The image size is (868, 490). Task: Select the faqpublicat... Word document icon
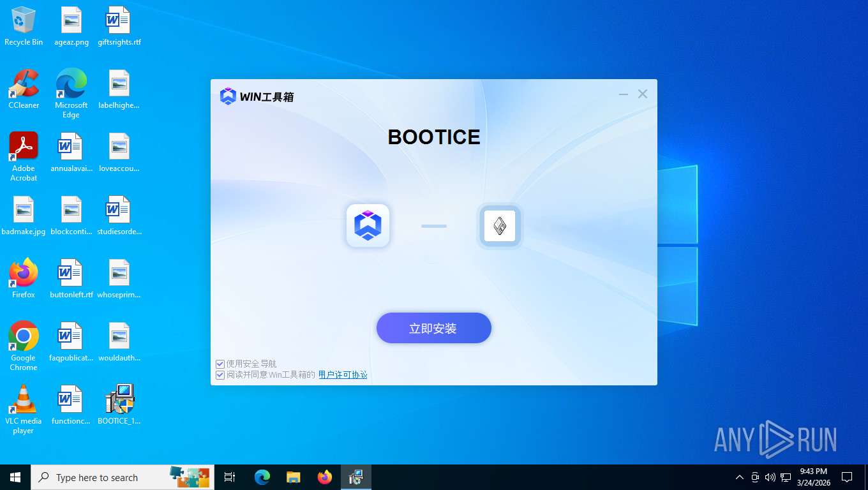point(71,342)
